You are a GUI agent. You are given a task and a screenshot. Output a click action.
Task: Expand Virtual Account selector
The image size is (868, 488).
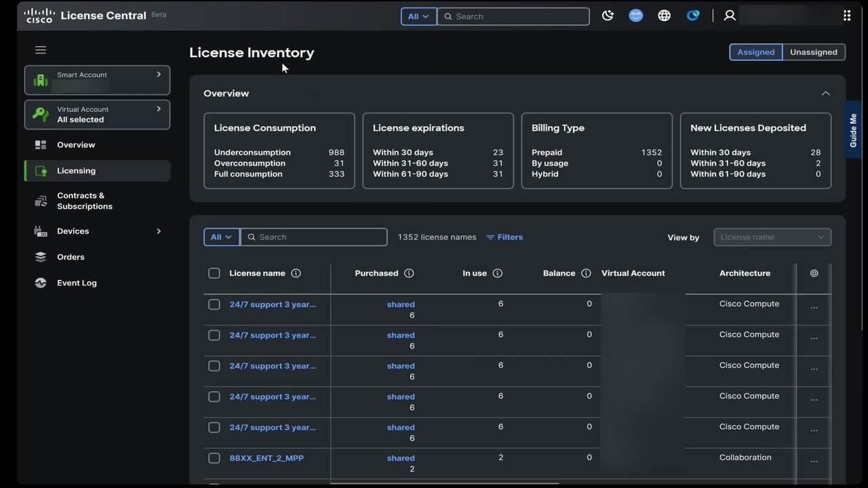[159, 108]
